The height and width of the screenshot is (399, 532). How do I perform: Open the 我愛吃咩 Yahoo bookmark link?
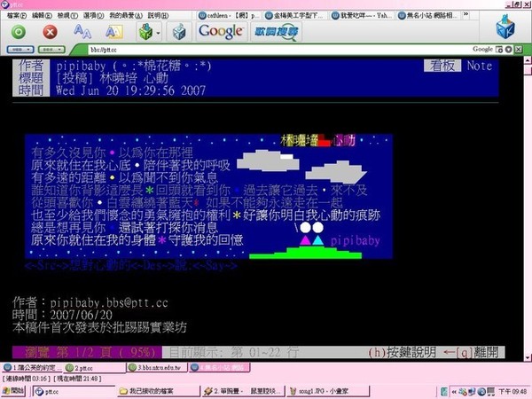pos(362,15)
